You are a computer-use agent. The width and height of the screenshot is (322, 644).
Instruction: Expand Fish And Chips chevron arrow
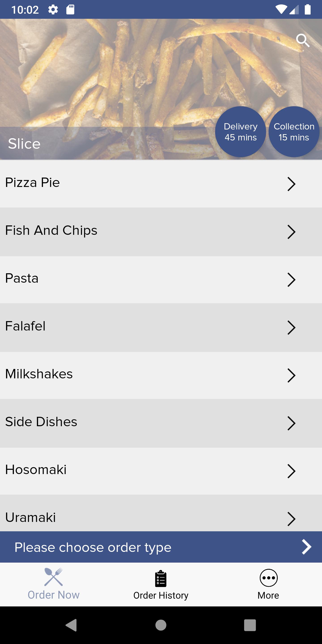click(x=291, y=232)
